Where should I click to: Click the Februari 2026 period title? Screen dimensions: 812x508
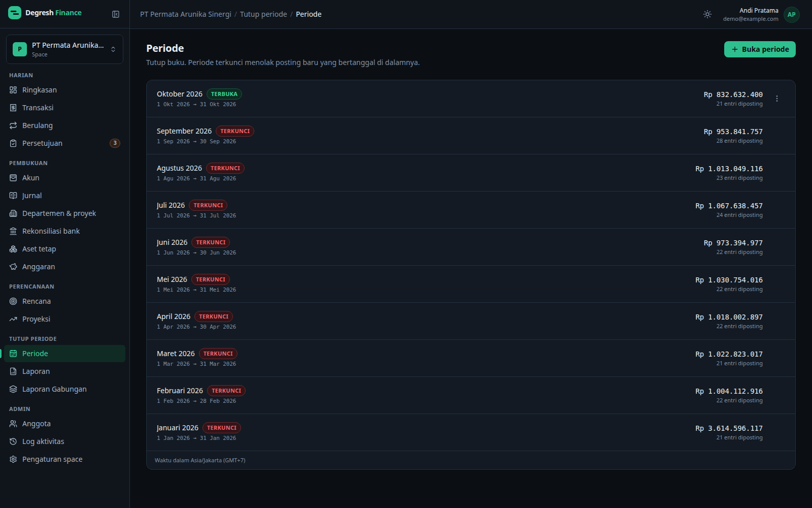[180, 391]
